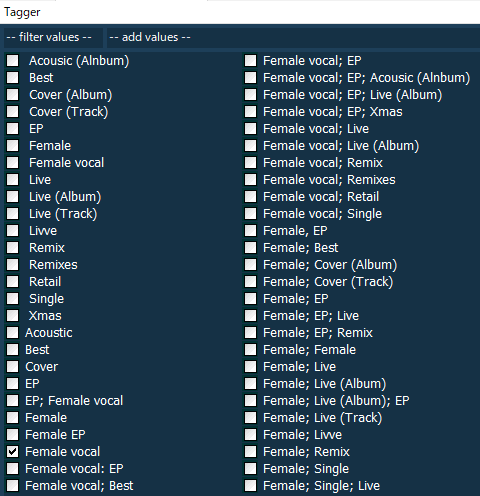480x496 pixels.
Task: Enable the 'Female vocal; Retail' checkbox
Action: pos(250,196)
